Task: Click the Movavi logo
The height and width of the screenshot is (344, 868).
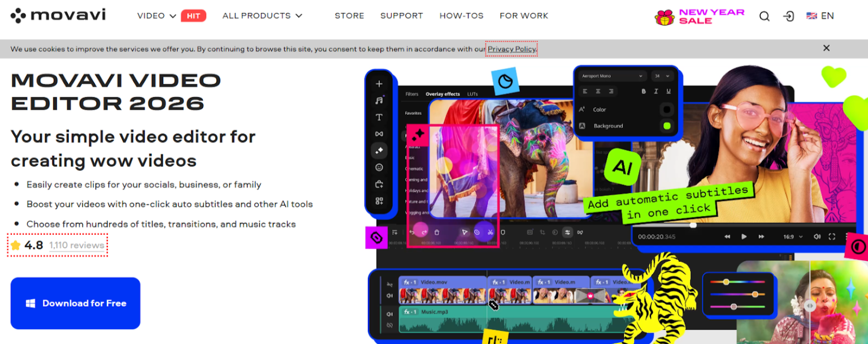Action: pos(58,15)
